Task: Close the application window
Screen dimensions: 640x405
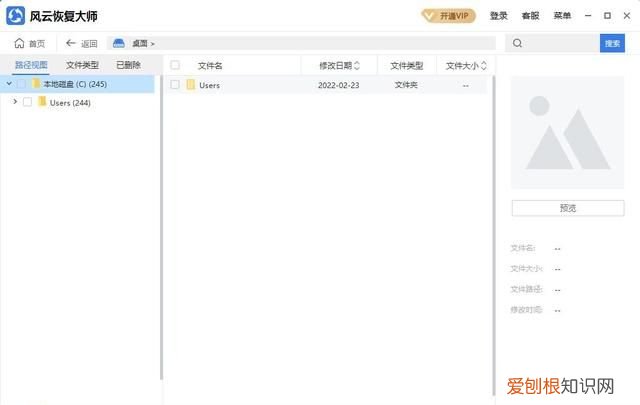Action: point(627,16)
